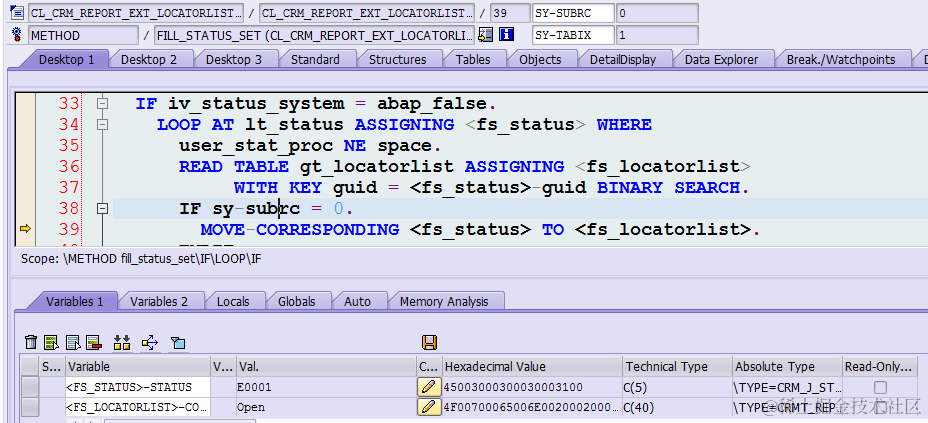Click hexadecimal value 45003000300030003100
The image size is (928, 423).
point(513,388)
